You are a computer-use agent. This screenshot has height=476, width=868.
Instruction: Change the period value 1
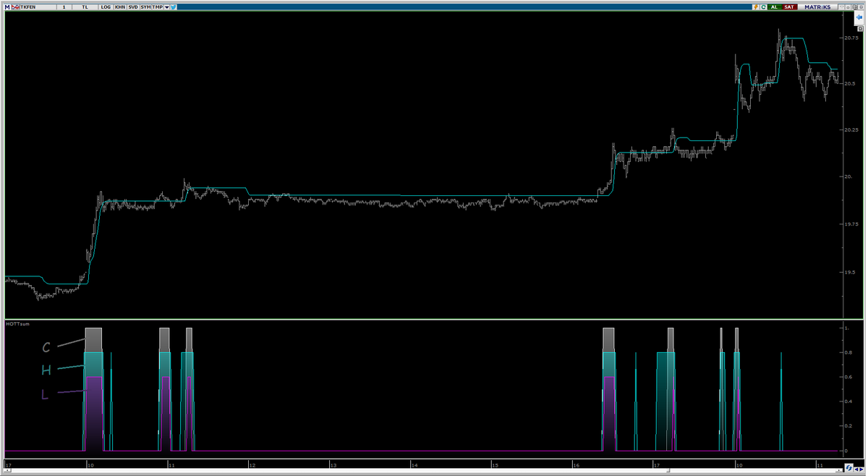pos(64,7)
